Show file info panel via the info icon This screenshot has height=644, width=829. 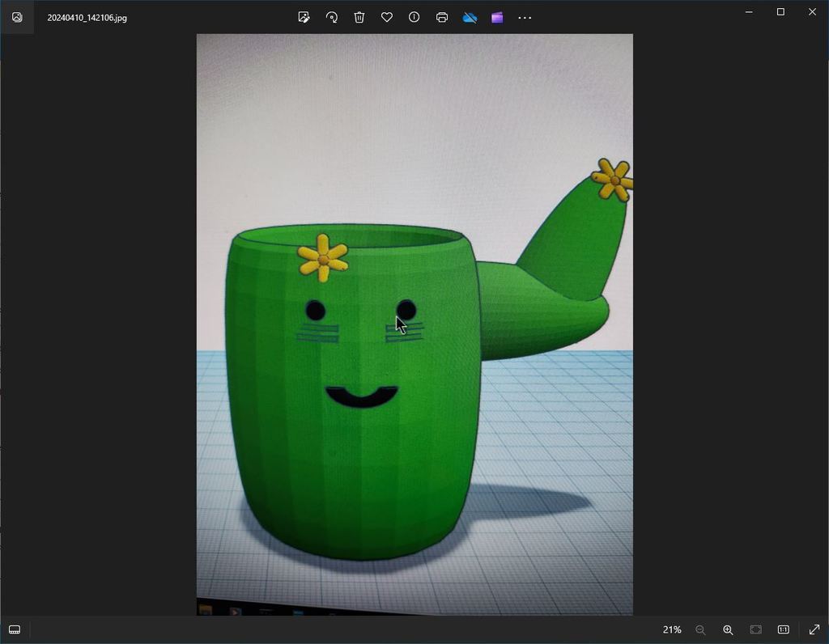point(414,17)
